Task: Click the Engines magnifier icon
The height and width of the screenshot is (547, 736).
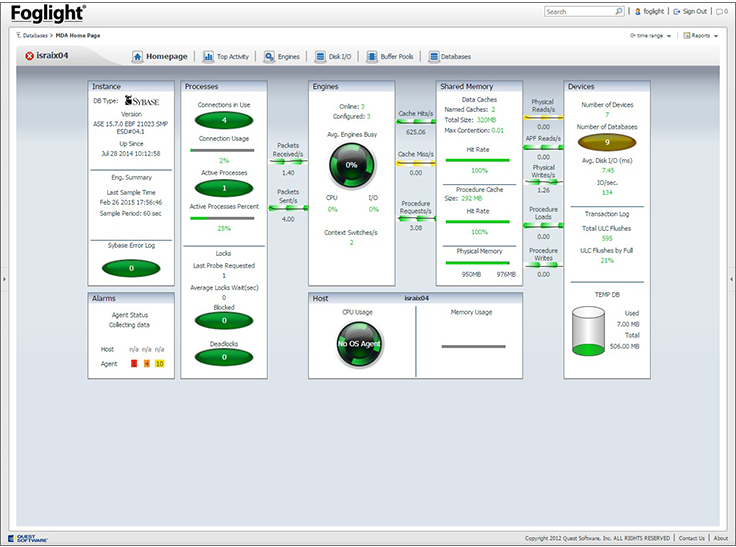Action: pos(269,56)
